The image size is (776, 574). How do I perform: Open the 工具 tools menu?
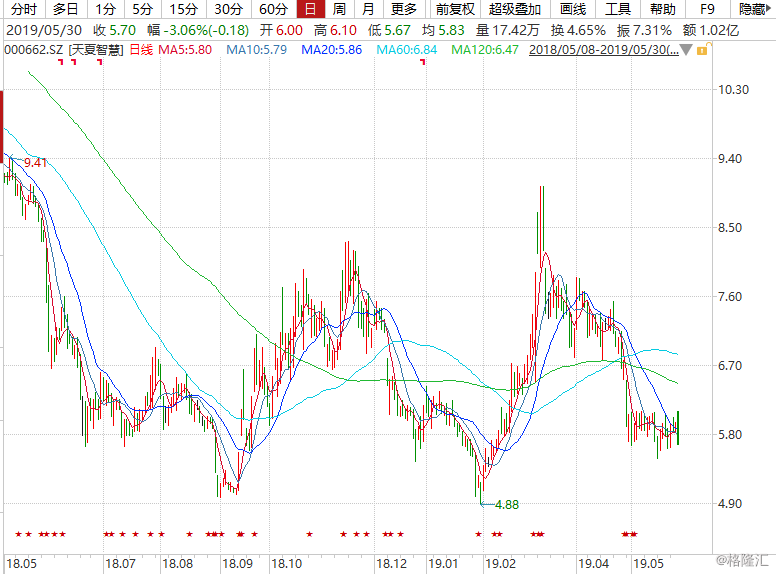click(x=618, y=9)
